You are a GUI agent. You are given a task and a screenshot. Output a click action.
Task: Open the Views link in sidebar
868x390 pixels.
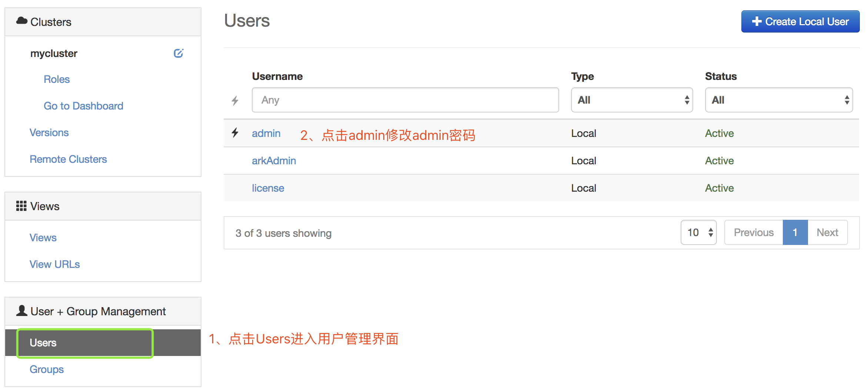43,238
